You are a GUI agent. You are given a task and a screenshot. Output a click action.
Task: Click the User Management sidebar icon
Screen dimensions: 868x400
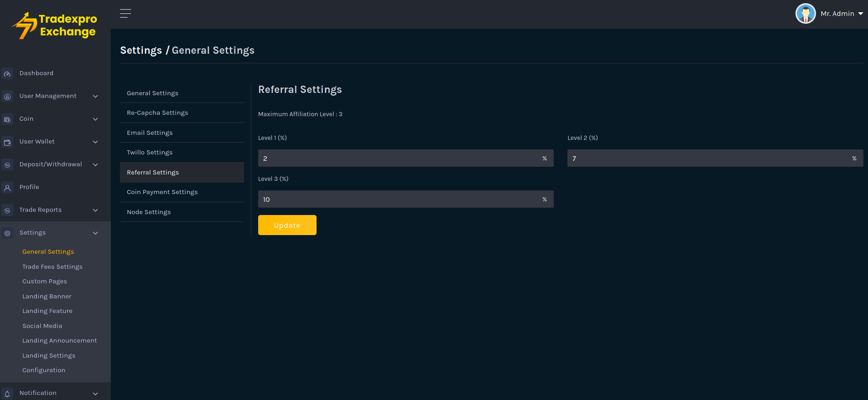pyautogui.click(x=7, y=97)
